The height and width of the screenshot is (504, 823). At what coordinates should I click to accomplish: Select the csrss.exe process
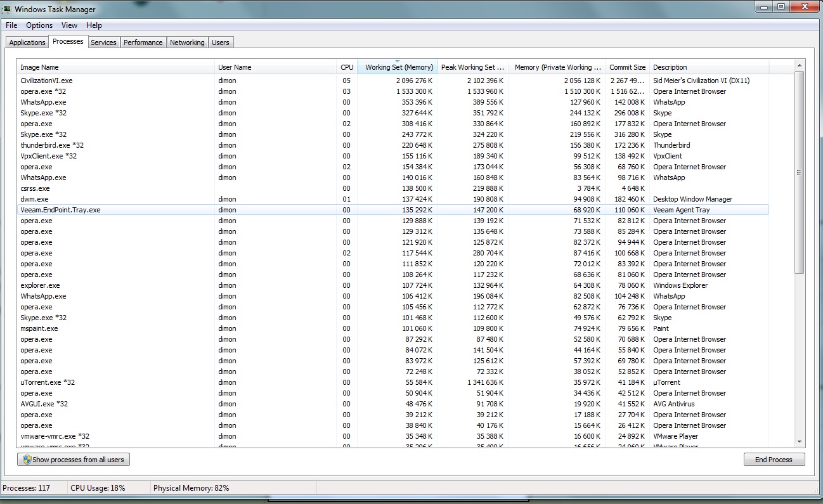coord(392,188)
